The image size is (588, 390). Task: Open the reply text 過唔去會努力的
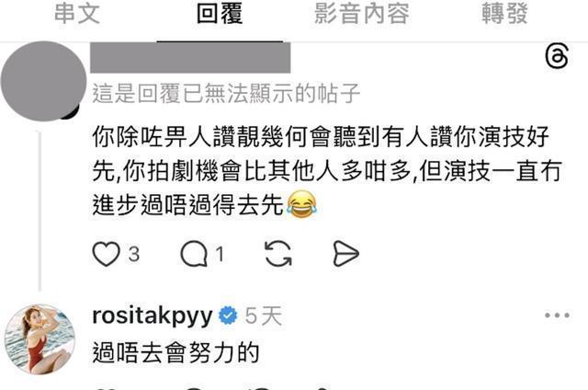click(x=175, y=353)
